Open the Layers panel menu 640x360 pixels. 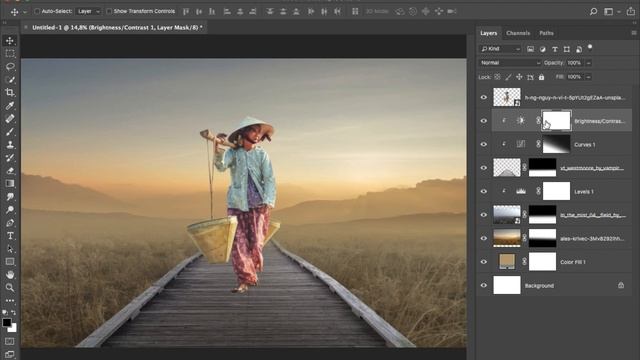[634, 33]
